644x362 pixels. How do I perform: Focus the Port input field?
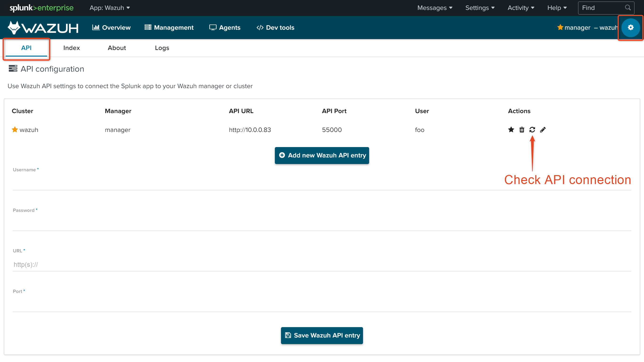coord(322,305)
